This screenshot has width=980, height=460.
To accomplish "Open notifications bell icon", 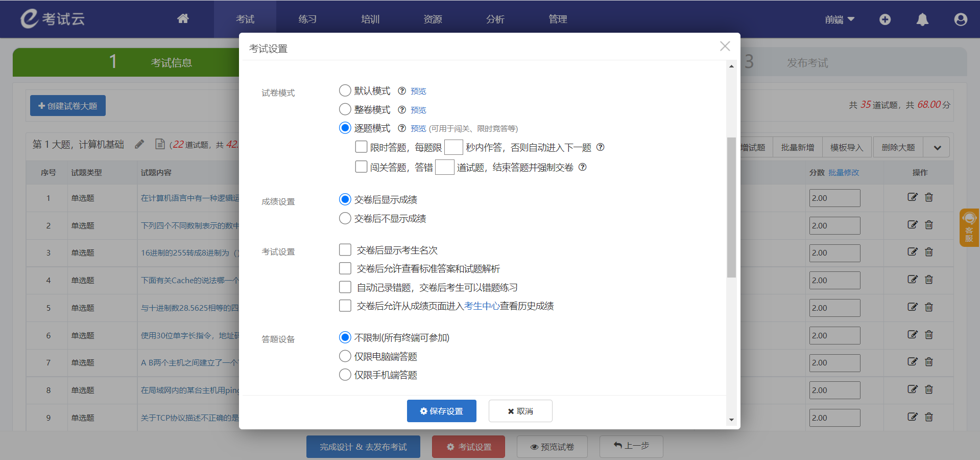I will pyautogui.click(x=922, y=19).
